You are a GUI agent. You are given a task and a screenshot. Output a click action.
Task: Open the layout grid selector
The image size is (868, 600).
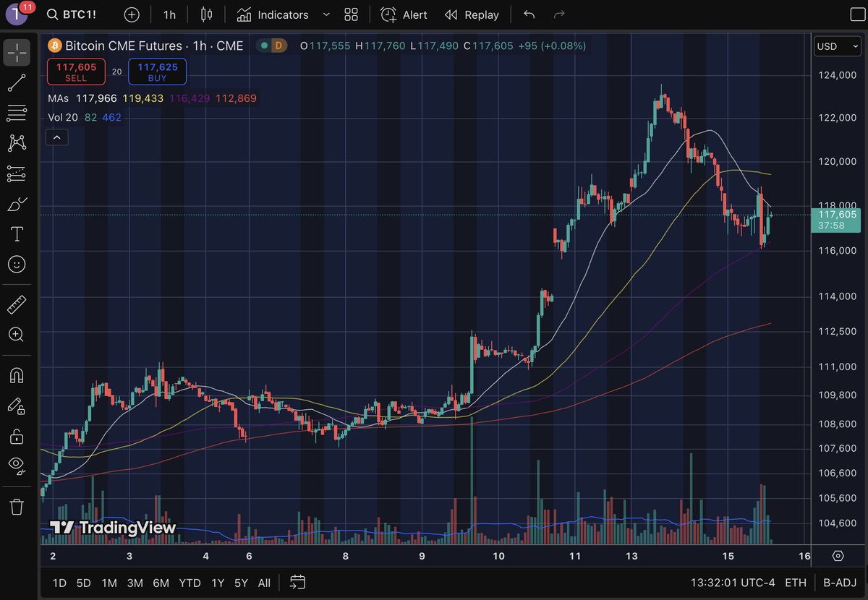click(352, 14)
